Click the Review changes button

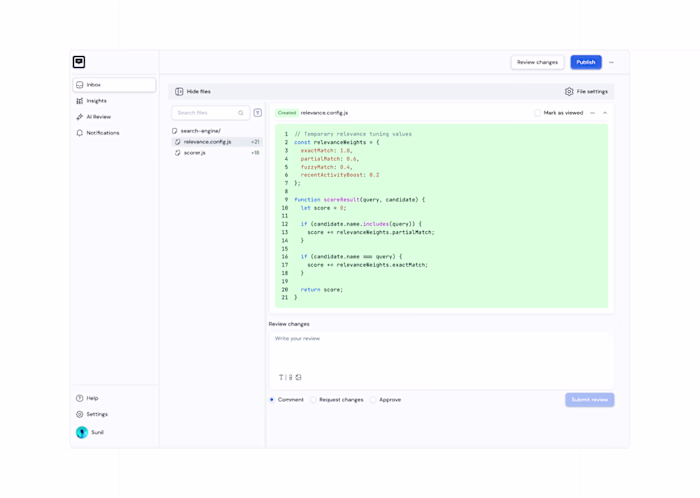tap(538, 62)
